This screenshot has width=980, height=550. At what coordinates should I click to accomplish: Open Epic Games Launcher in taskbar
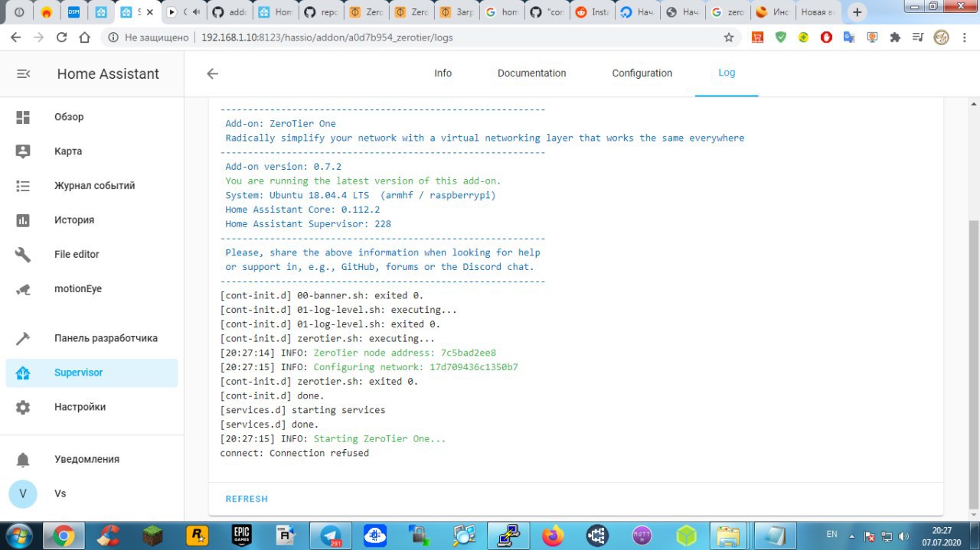242,536
